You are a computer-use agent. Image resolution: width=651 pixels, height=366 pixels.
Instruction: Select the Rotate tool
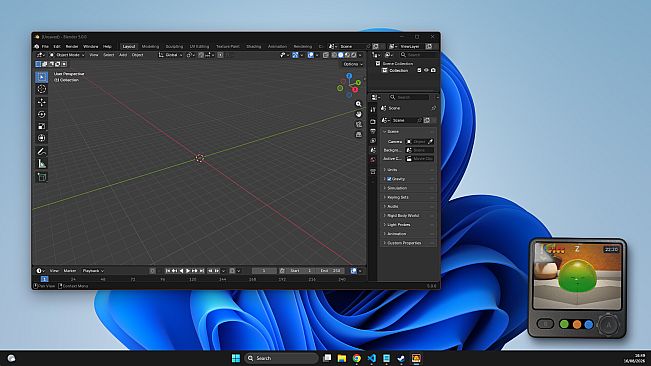(x=42, y=114)
